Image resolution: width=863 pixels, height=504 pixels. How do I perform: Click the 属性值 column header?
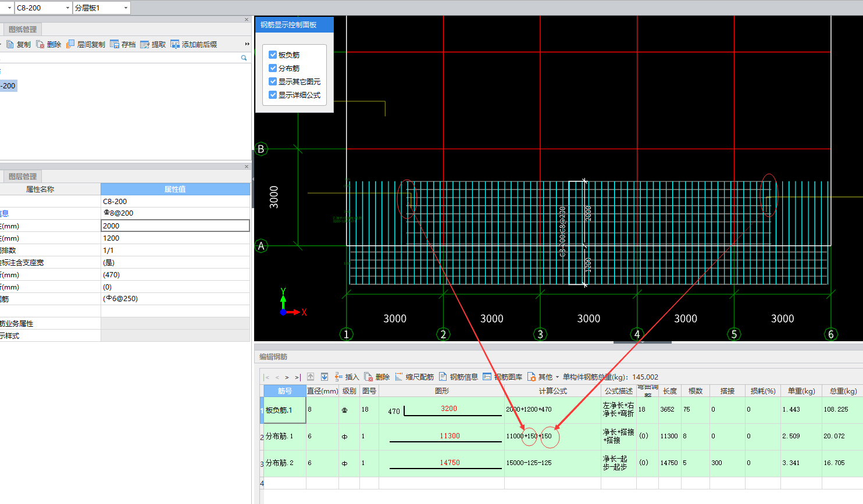[x=175, y=189]
